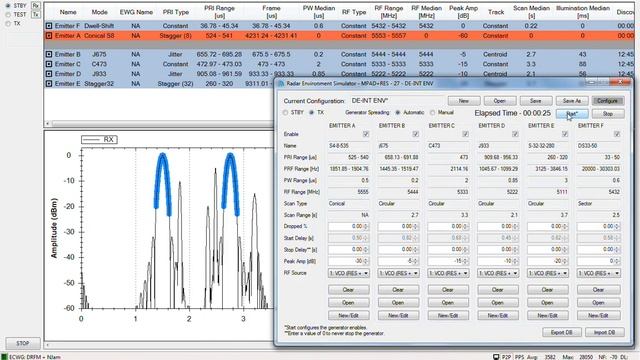
Task: Adjust Dropped % stepper for Emitter A
Action: click(x=365, y=227)
